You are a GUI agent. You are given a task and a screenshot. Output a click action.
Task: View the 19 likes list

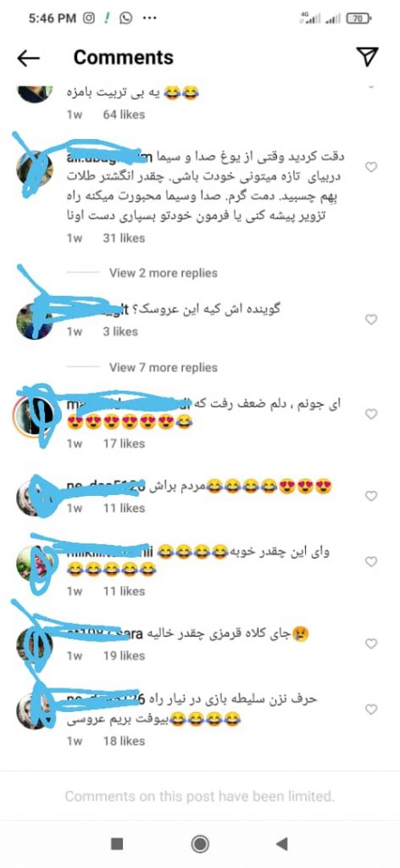click(x=124, y=656)
